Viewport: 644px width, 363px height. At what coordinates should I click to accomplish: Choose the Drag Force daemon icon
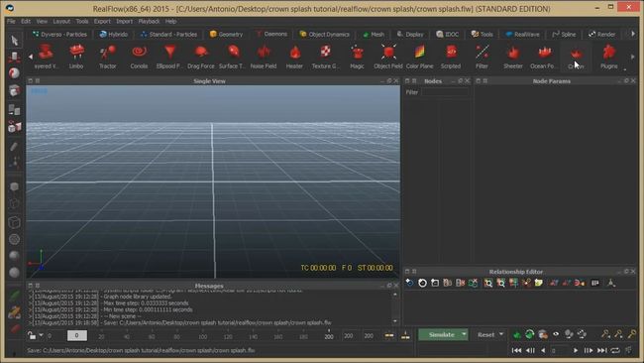[201, 57]
